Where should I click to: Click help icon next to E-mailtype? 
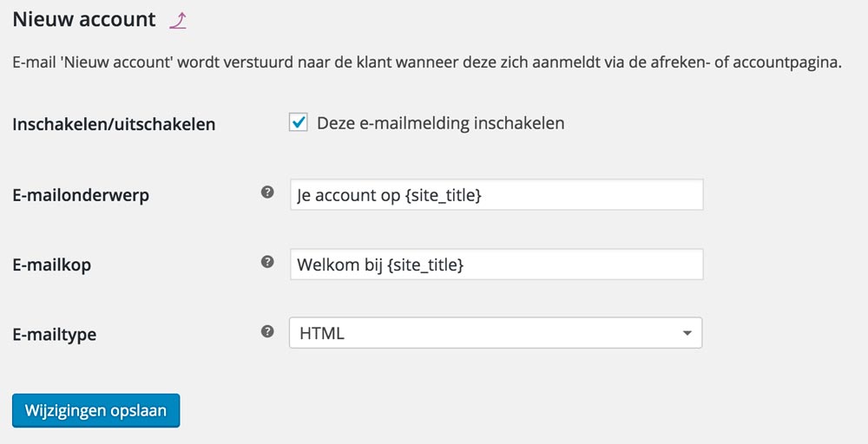[267, 331]
